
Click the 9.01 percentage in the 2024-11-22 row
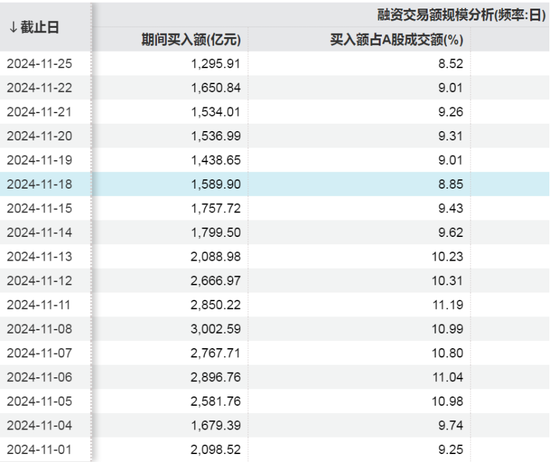tap(451, 88)
